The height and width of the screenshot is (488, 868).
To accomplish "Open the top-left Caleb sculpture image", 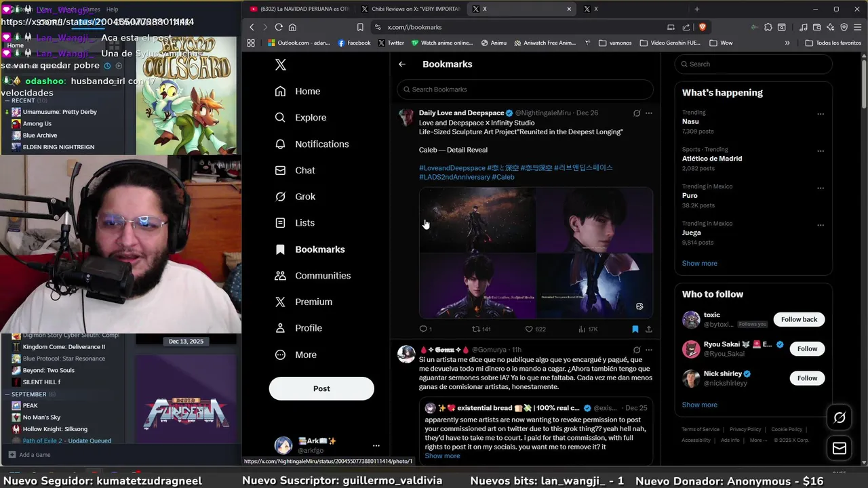I will point(477,221).
